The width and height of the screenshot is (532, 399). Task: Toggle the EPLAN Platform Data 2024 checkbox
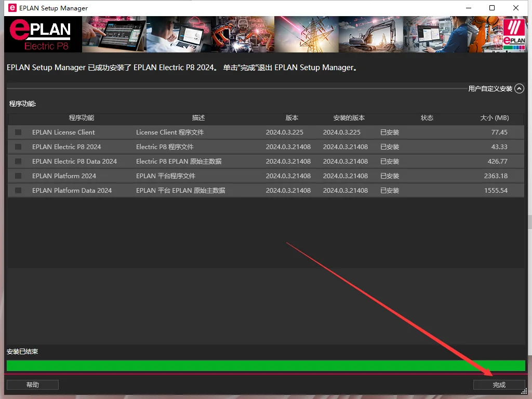tap(18, 191)
